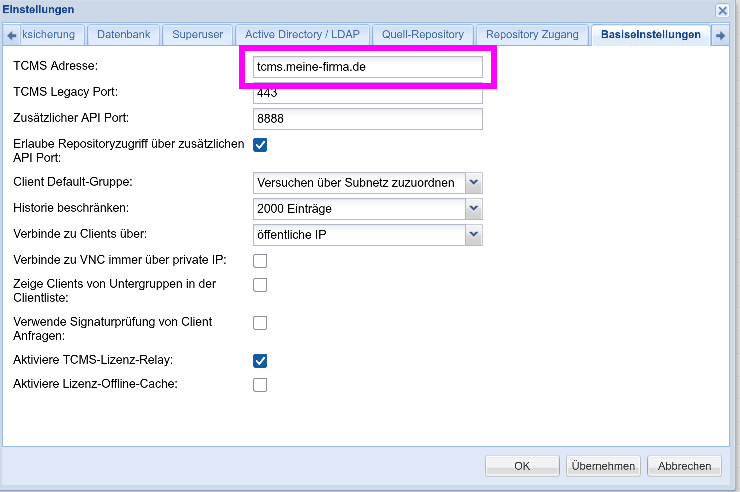Image resolution: width=740 pixels, height=492 pixels.
Task: Open the Datenbank tab
Action: pos(124,34)
